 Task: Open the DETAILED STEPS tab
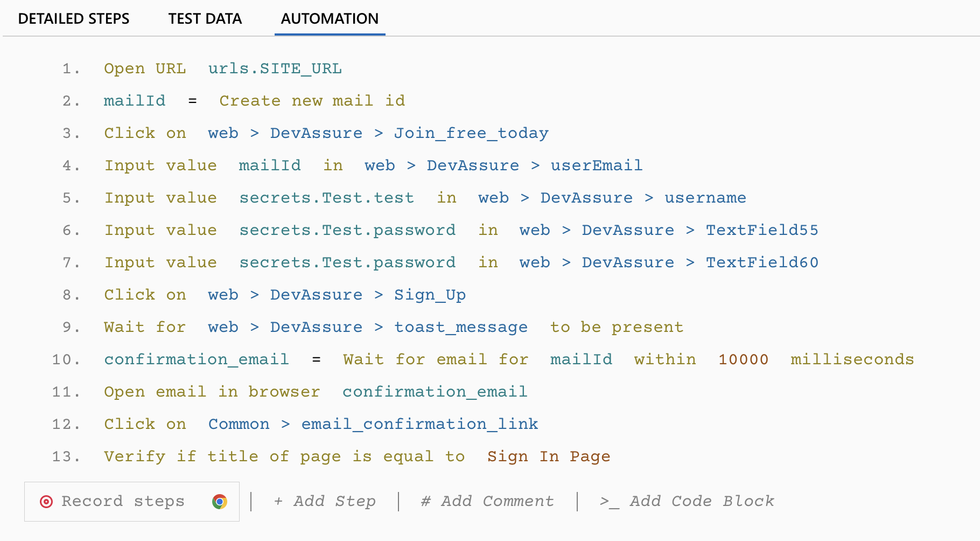74,18
